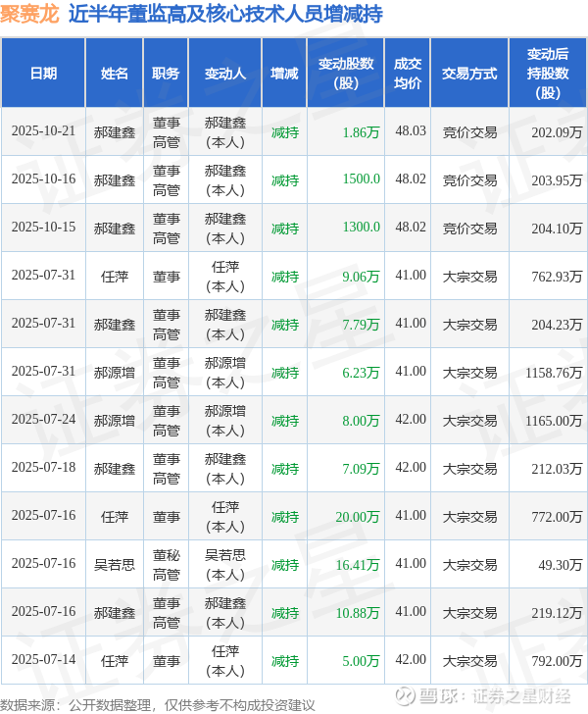Click the 1500.0 share change value
This screenshot has height=714, width=588.
(x=361, y=178)
